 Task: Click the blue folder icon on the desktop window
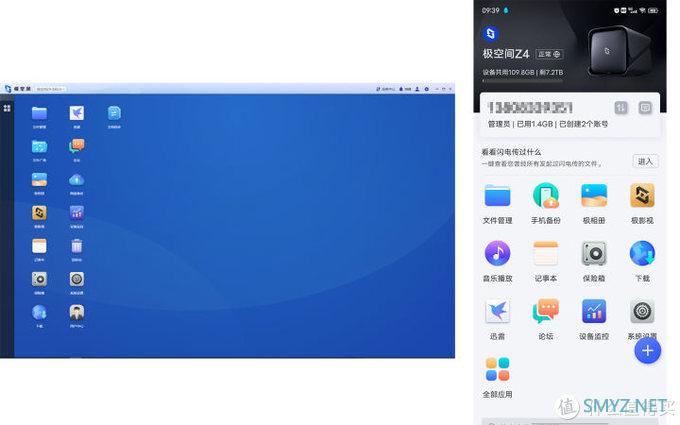(x=39, y=113)
